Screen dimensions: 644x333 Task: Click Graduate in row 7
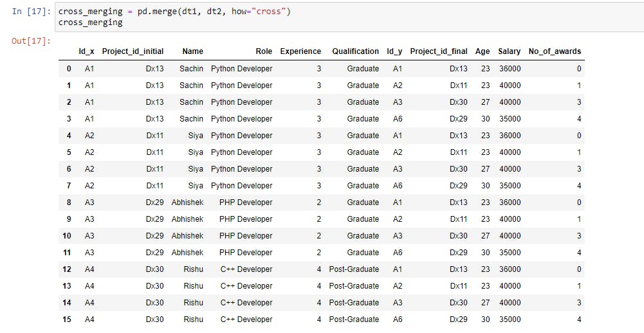point(363,186)
